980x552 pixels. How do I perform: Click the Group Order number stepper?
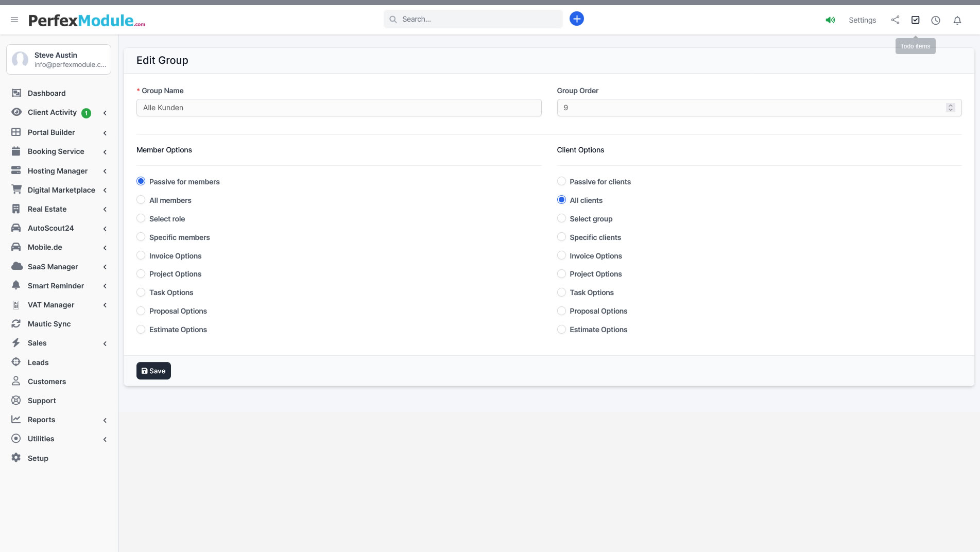click(950, 108)
